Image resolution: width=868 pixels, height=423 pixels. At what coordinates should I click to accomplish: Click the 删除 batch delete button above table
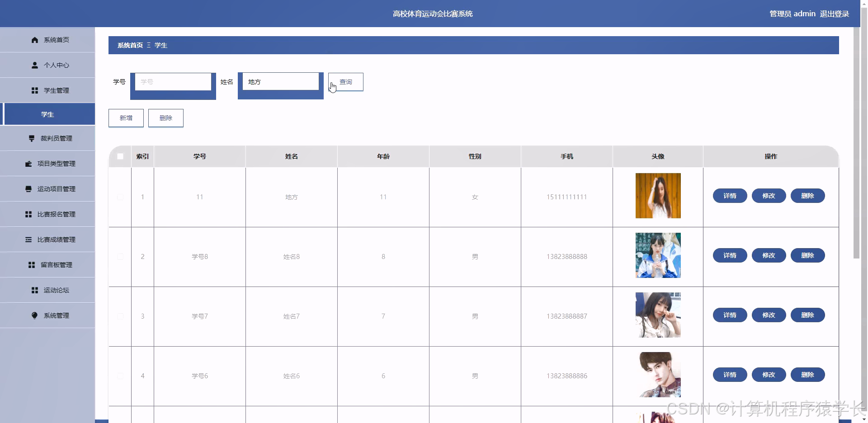click(166, 118)
